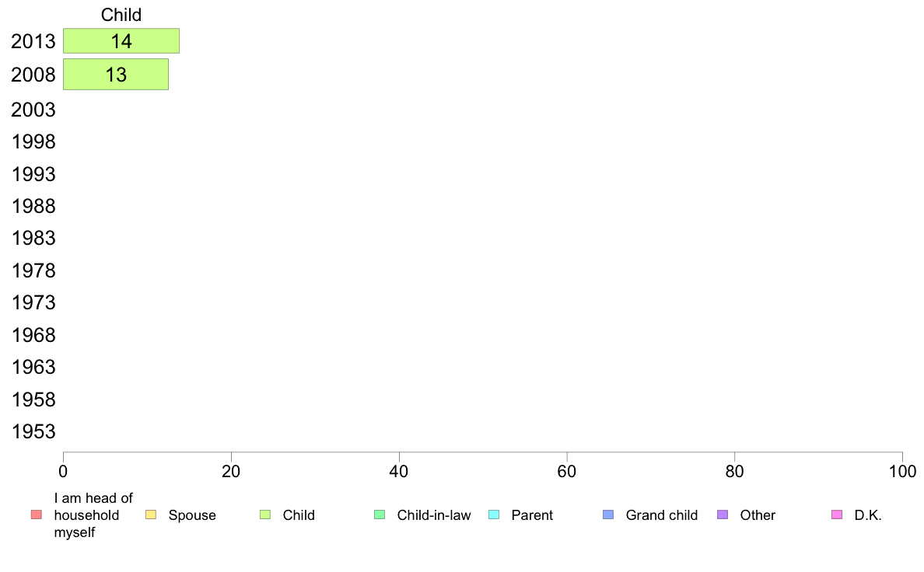Click the 40 tick on the x-axis
This screenshot has width=924, height=572.
click(x=399, y=471)
